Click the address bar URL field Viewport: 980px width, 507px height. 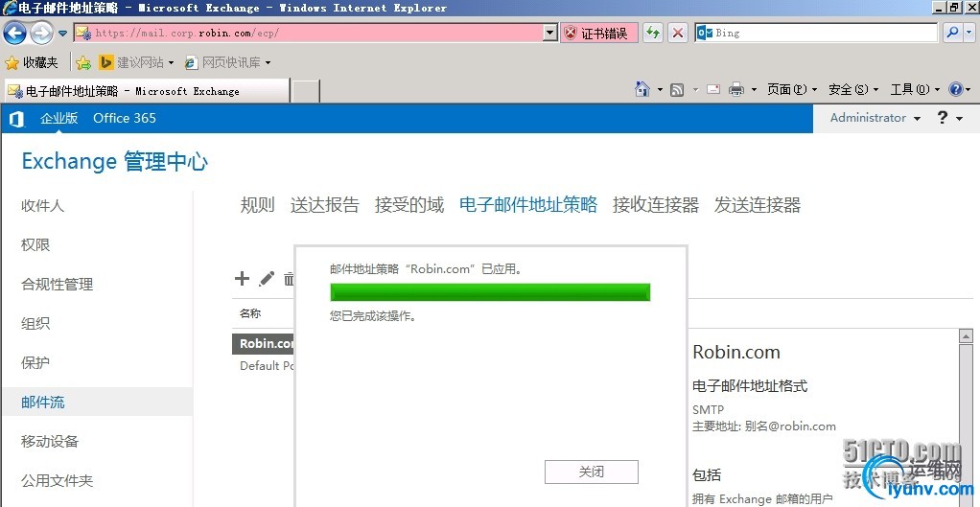click(x=308, y=34)
